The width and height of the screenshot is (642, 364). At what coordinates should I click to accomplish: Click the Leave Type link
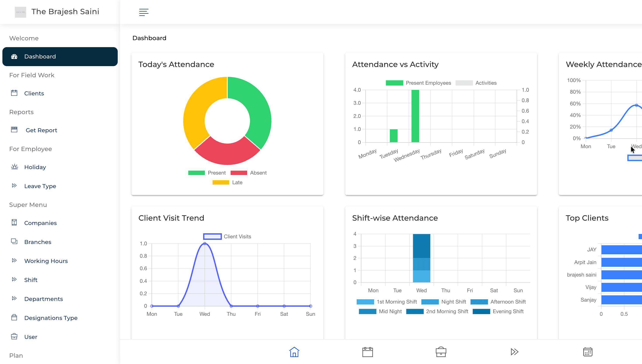click(x=40, y=186)
